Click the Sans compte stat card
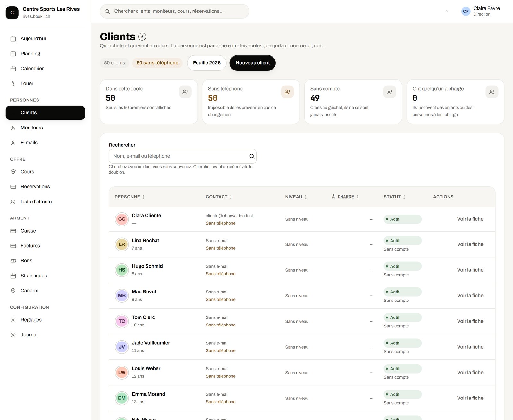 (x=353, y=102)
